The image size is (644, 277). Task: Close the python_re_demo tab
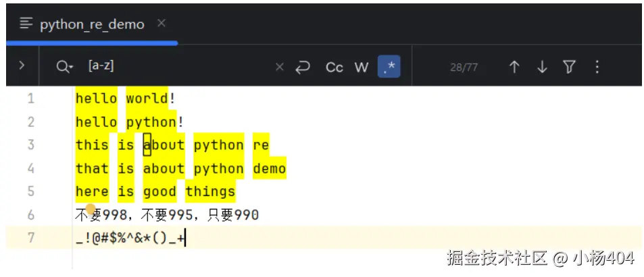click(161, 24)
